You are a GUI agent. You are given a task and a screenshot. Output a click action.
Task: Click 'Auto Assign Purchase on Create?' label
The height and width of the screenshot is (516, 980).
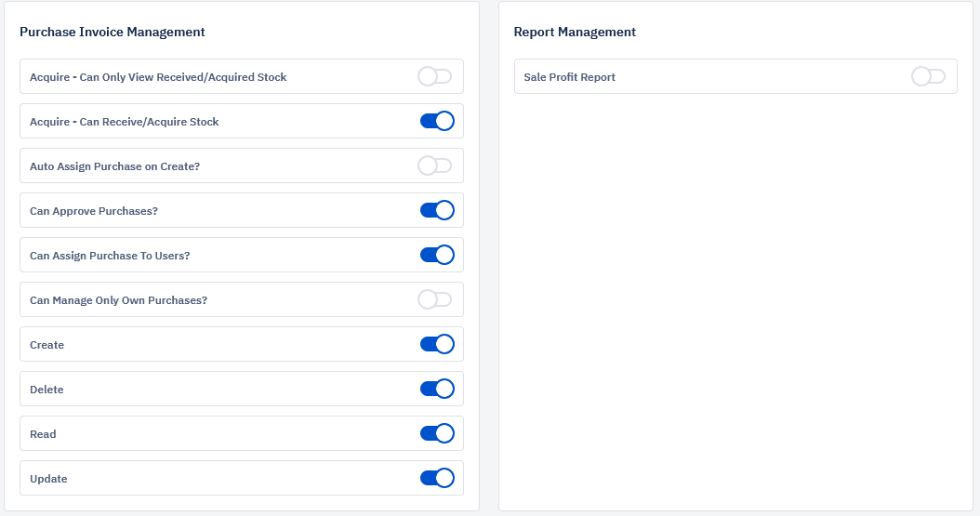[x=115, y=166]
